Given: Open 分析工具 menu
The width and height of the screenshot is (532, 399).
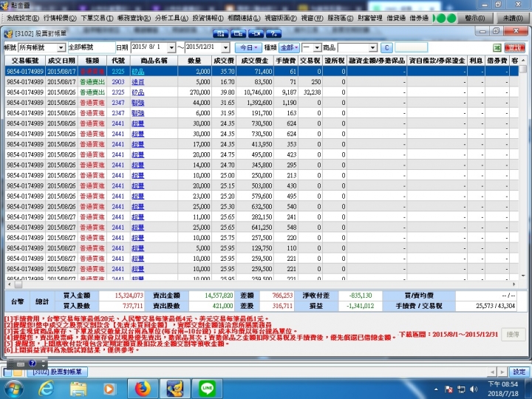Looking at the screenshot, I should pyautogui.click(x=171, y=18).
